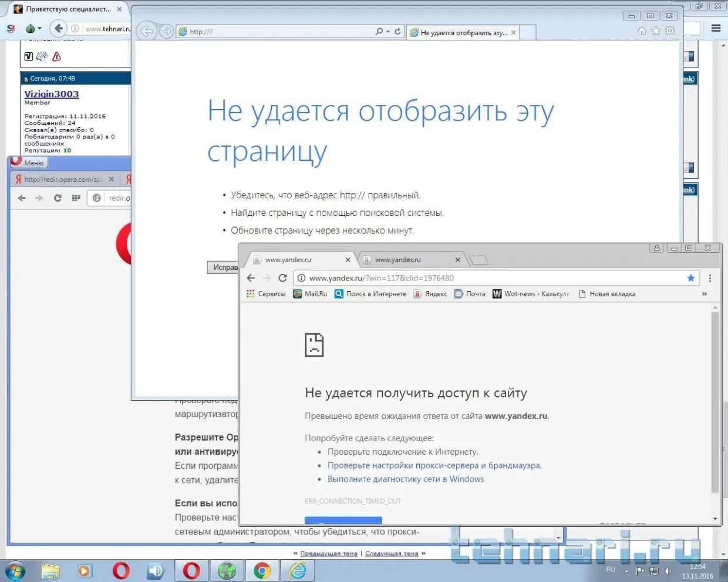Reload the page in the Chrome window

pyautogui.click(x=282, y=278)
